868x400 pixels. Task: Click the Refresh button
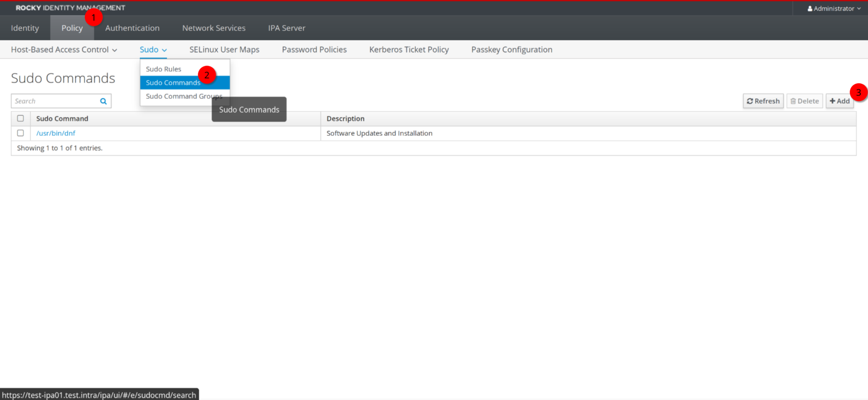[763, 101]
